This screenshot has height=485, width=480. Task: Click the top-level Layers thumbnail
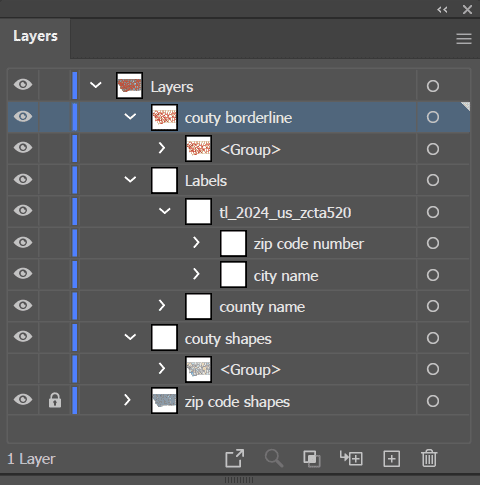(x=129, y=86)
